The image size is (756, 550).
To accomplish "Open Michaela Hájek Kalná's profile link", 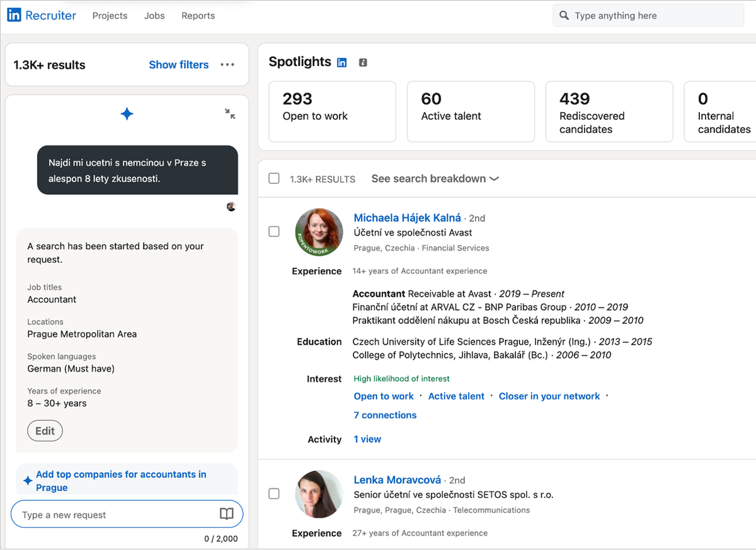I will 407,218.
